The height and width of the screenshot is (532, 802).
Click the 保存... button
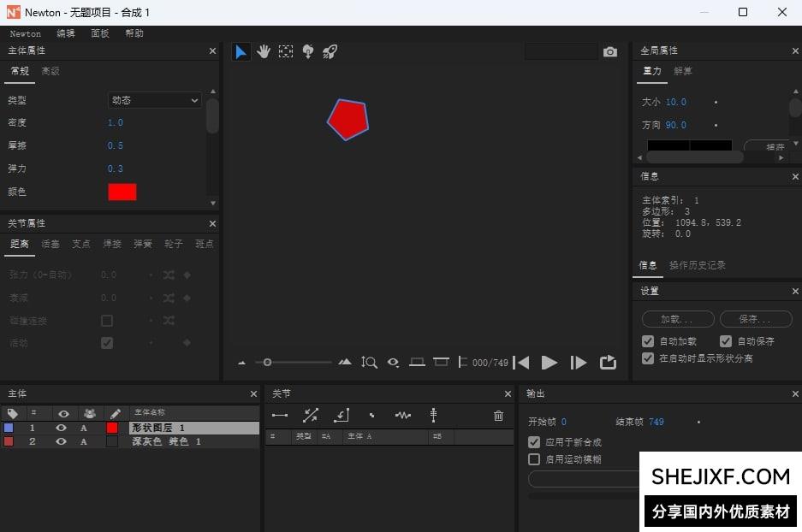(756, 319)
